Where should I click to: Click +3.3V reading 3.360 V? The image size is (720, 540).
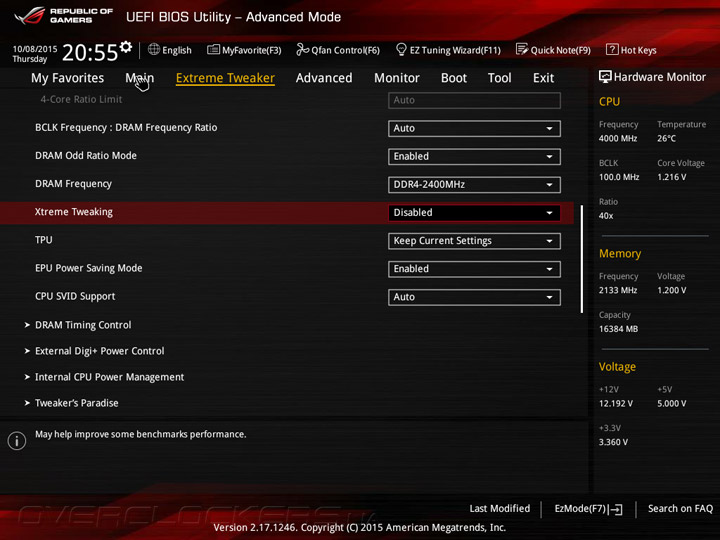613,442
